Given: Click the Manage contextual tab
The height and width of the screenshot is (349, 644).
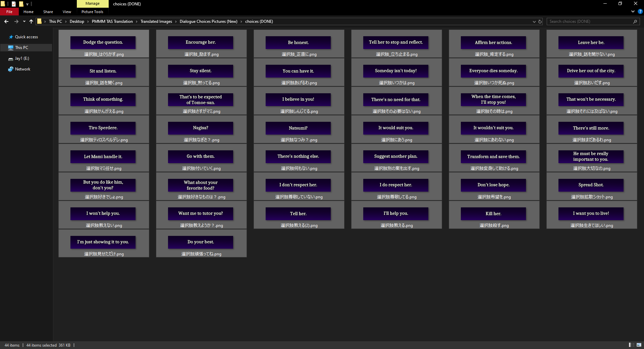Looking at the screenshot, I should point(93,4).
